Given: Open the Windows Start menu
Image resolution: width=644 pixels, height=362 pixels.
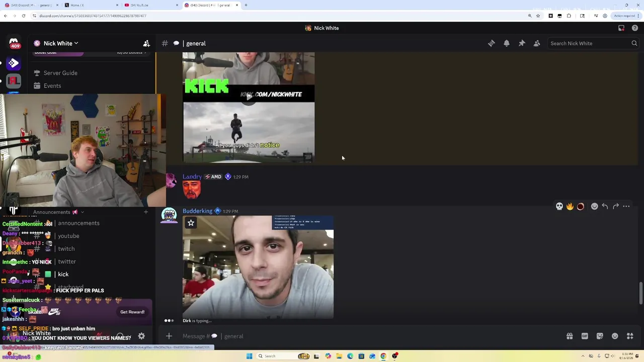Looking at the screenshot, I should tap(249, 356).
